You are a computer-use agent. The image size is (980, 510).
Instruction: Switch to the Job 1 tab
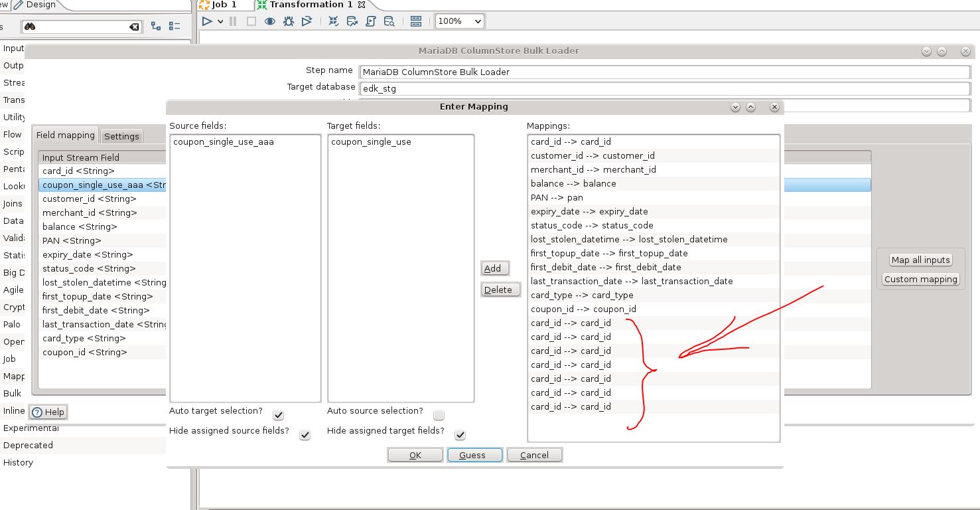(x=218, y=5)
